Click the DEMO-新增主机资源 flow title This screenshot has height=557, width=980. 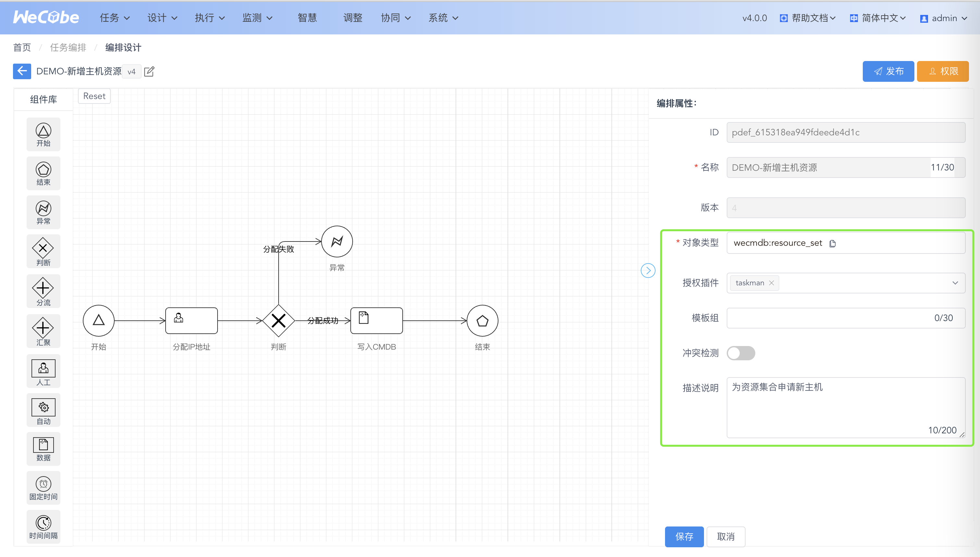click(x=79, y=71)
